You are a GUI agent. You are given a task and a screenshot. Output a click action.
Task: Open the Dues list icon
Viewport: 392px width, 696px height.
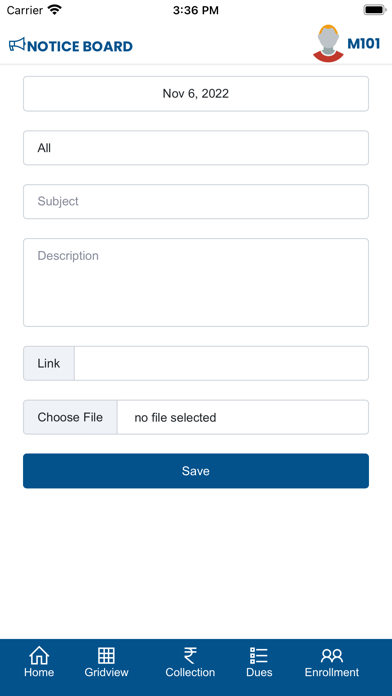tap(259, 655)
